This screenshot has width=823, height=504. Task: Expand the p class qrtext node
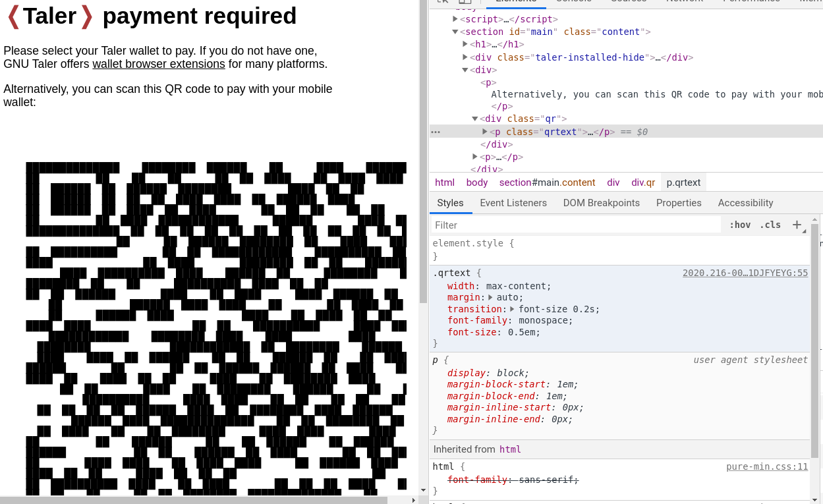pos(485,132)
